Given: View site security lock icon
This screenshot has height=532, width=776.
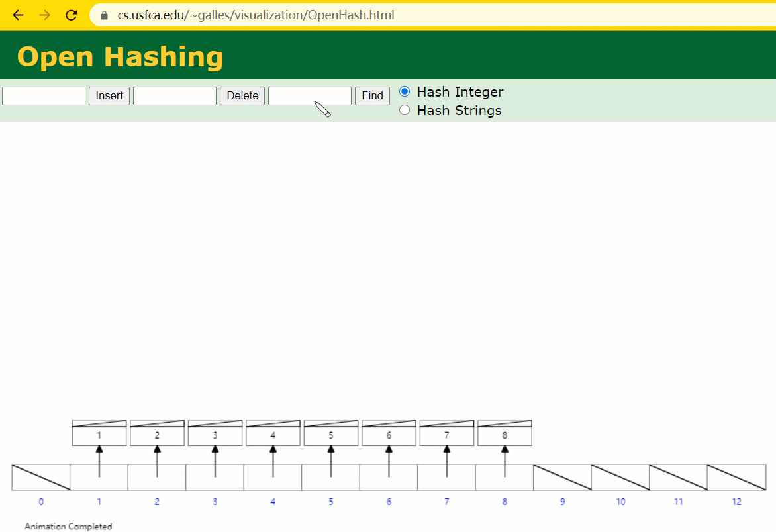Looking at the screenshot, I should (104, 15).
